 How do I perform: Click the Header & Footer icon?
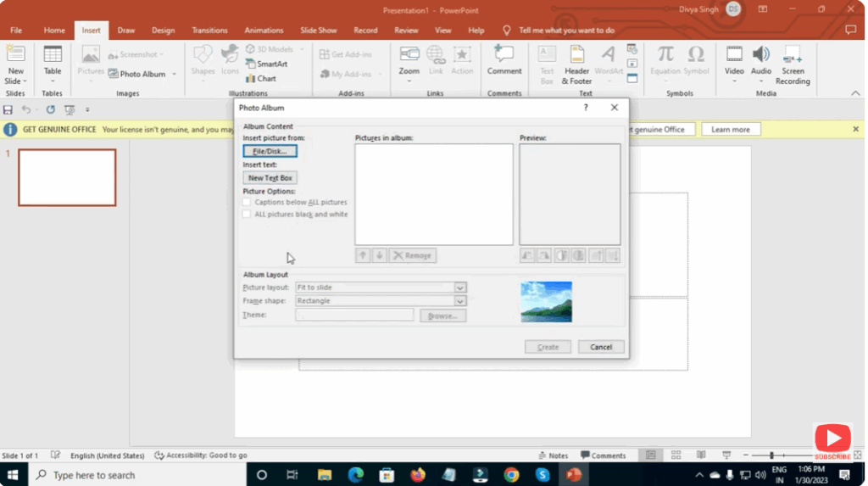click(x=576, y=54)
